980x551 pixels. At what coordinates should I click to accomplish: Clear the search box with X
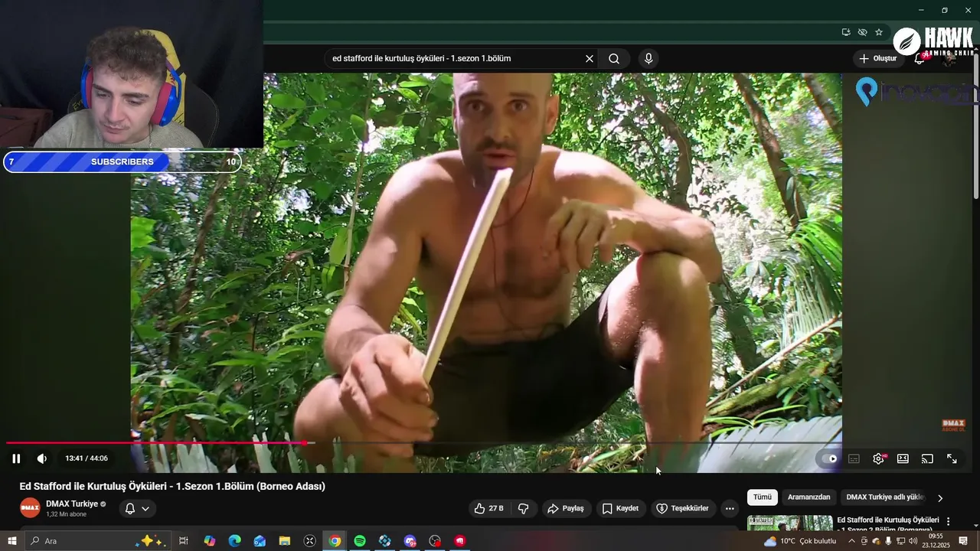(590, 58)
